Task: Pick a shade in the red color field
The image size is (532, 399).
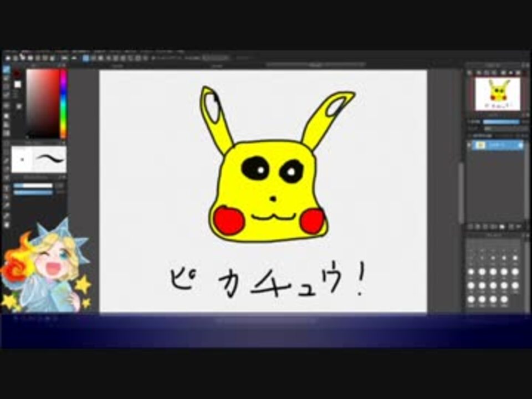Action: tap(43, 104)
